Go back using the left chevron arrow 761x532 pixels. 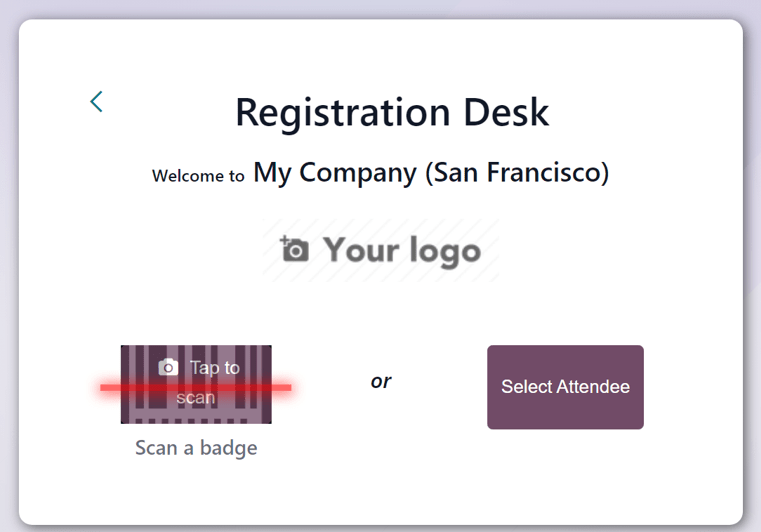pyautogui.click(x=96, y=101)
